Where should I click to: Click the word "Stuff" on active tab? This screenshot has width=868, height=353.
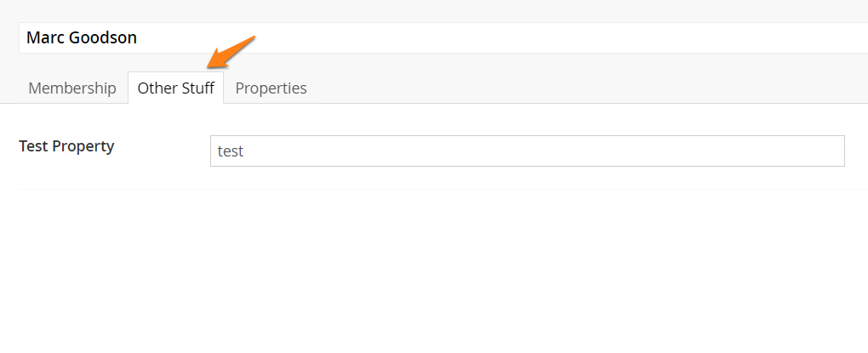click(x=197, y=88)
